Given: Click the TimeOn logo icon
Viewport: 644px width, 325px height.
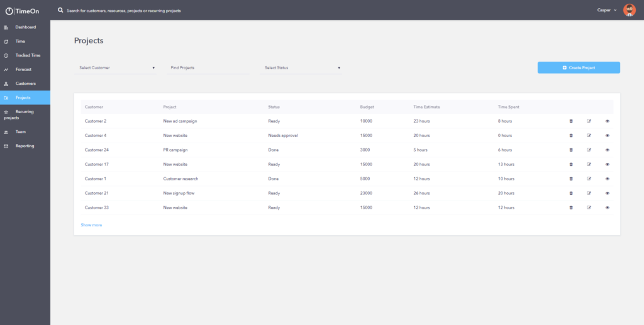Looking at the screenshot, I should (x=9, y=11).
